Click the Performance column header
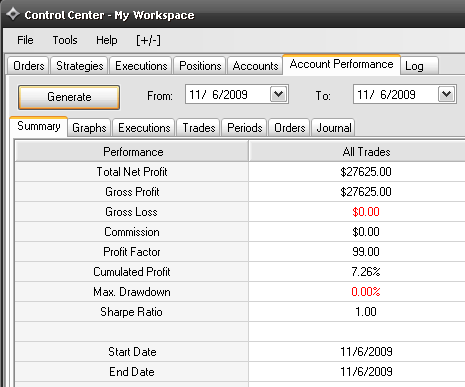 132,152
